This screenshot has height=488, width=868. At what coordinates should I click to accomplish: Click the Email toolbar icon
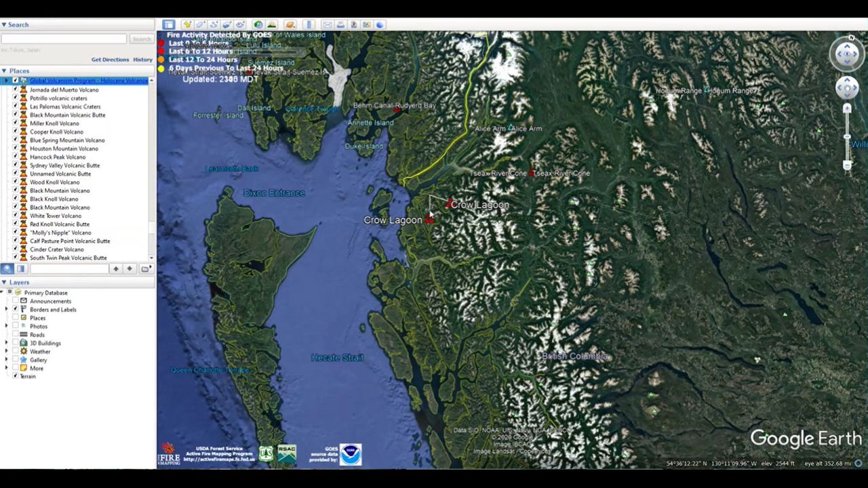tap(328, 25)
